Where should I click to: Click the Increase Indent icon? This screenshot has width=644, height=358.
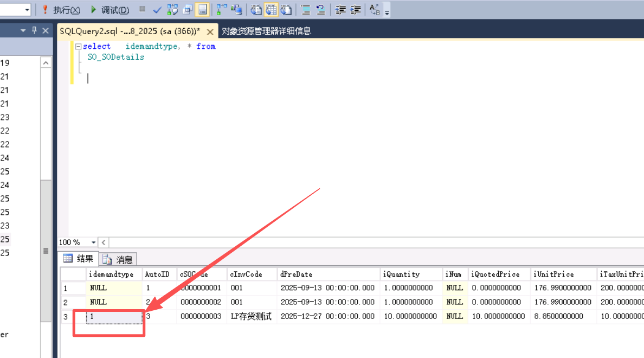pyautogui.click(x=356, y=10)
